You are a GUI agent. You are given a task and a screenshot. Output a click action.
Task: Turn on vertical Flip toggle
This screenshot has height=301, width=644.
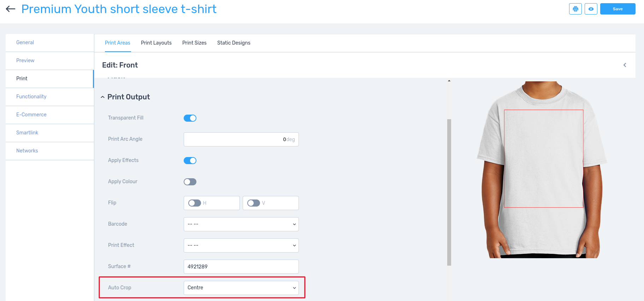[254, 203]
